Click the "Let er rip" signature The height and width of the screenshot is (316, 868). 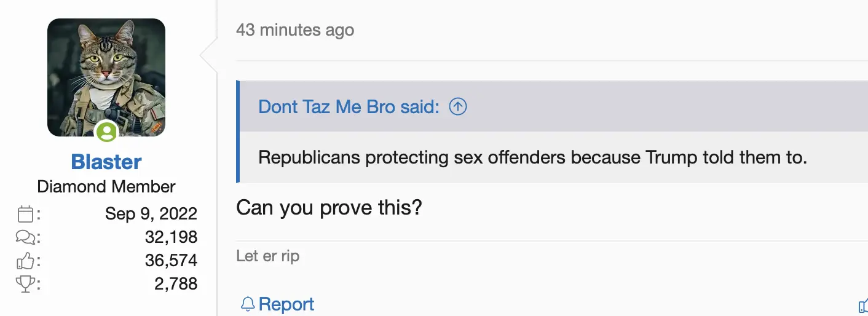(x=267, y=256)
